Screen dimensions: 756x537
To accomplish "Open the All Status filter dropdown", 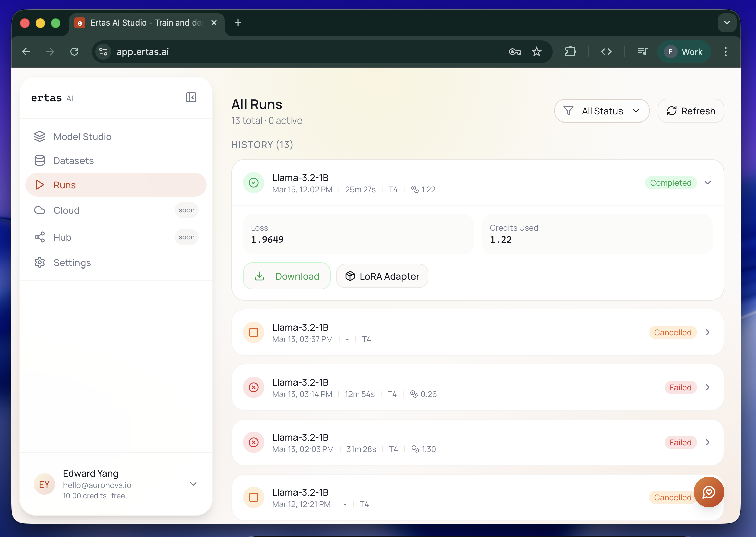I will click(602, 111).
